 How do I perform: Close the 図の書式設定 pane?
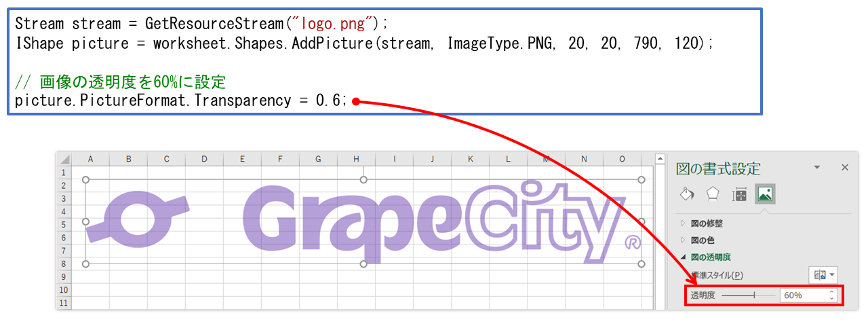coord(845,167)
